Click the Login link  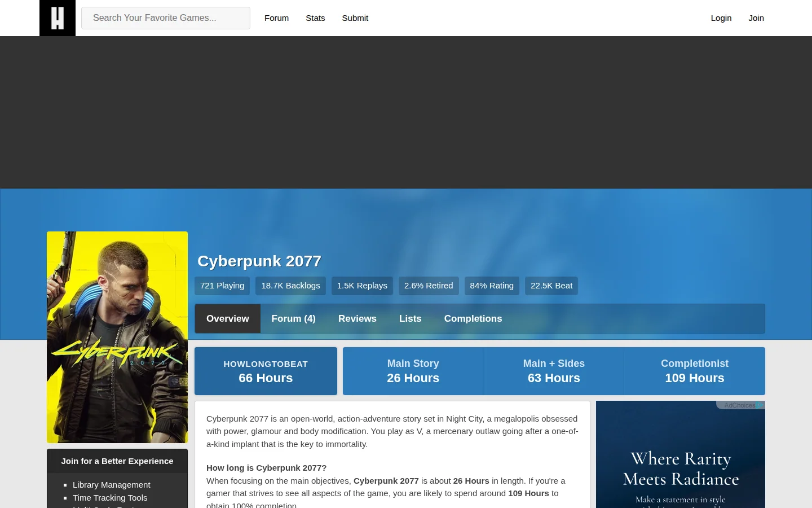721,18
